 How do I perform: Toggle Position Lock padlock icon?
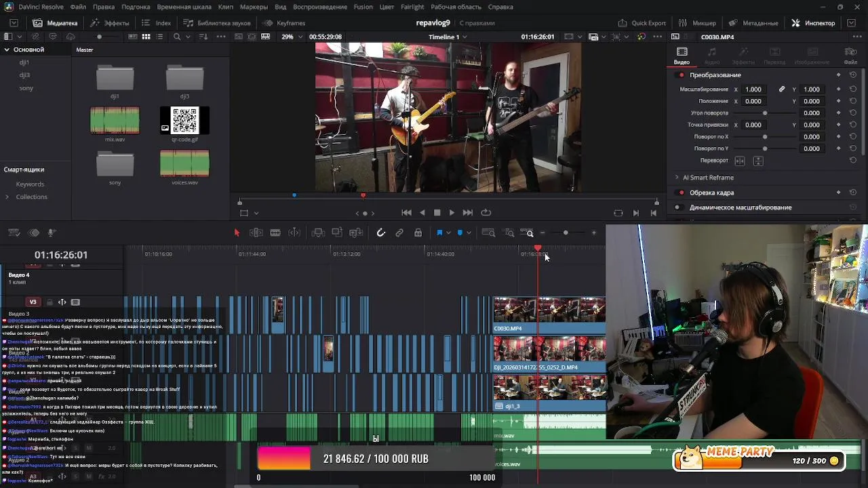418,232
